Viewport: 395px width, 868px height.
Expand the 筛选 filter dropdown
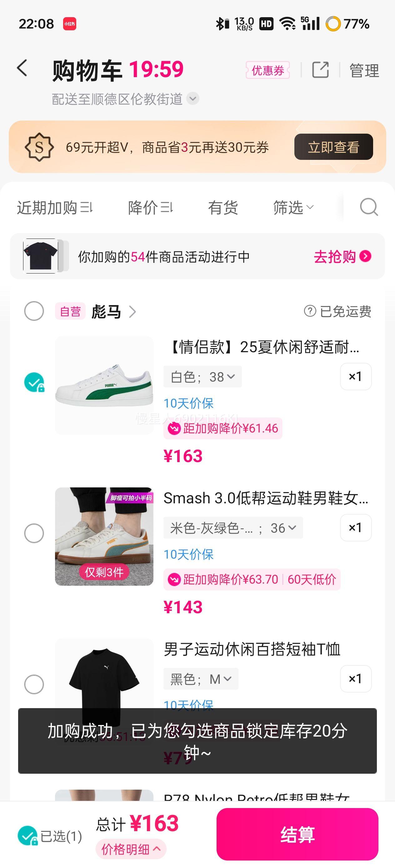293,207
